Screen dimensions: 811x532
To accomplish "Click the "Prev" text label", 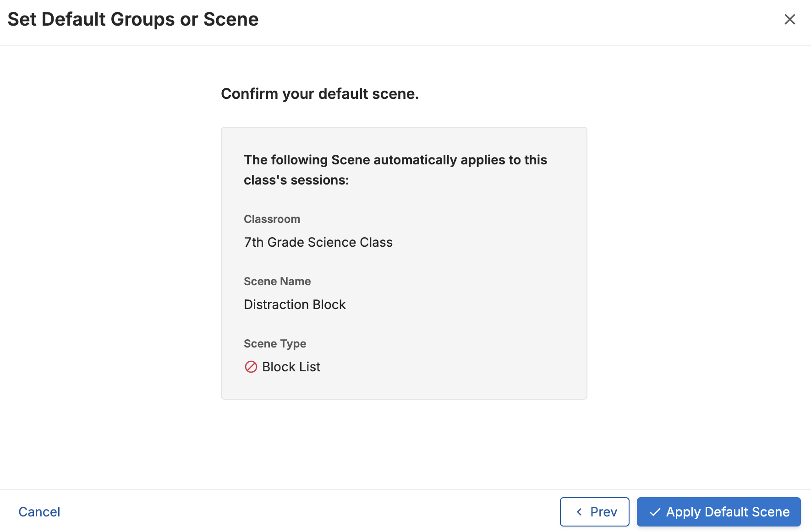I will [x=603, y=512].
